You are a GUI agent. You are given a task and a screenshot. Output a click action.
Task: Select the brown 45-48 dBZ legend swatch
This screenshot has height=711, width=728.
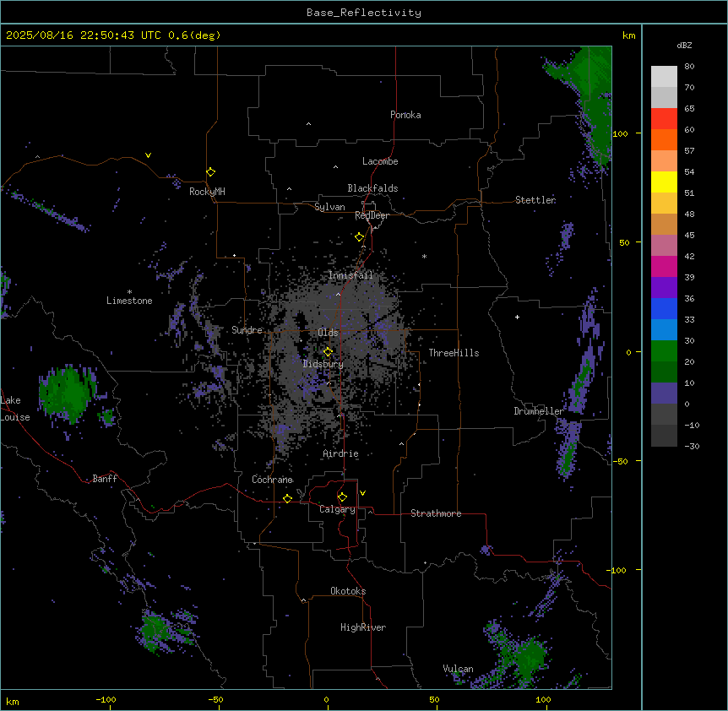click(x=664, y=224)
